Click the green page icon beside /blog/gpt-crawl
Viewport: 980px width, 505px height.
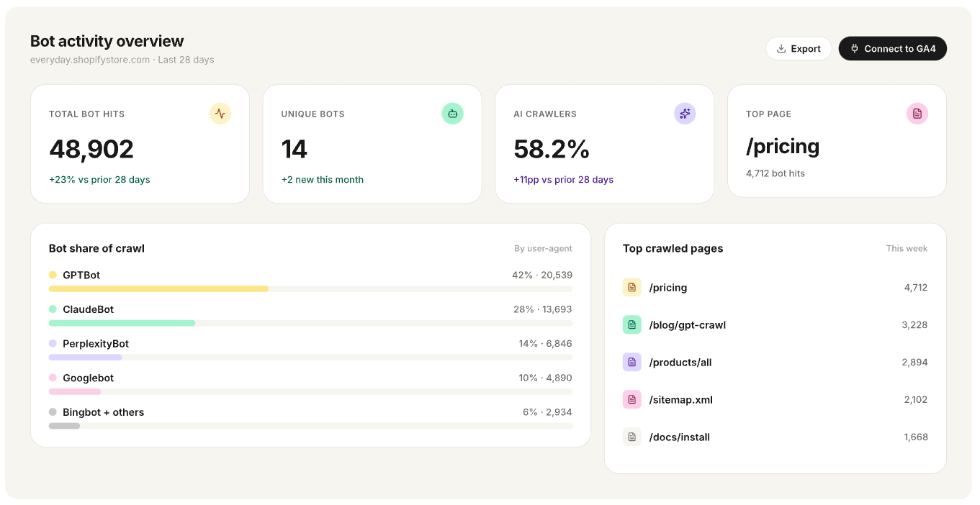click(x=632, y=324)
